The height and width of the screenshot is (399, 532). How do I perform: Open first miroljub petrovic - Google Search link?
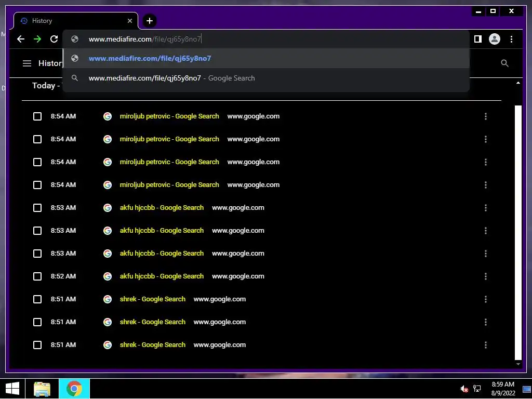click(169, 116)
